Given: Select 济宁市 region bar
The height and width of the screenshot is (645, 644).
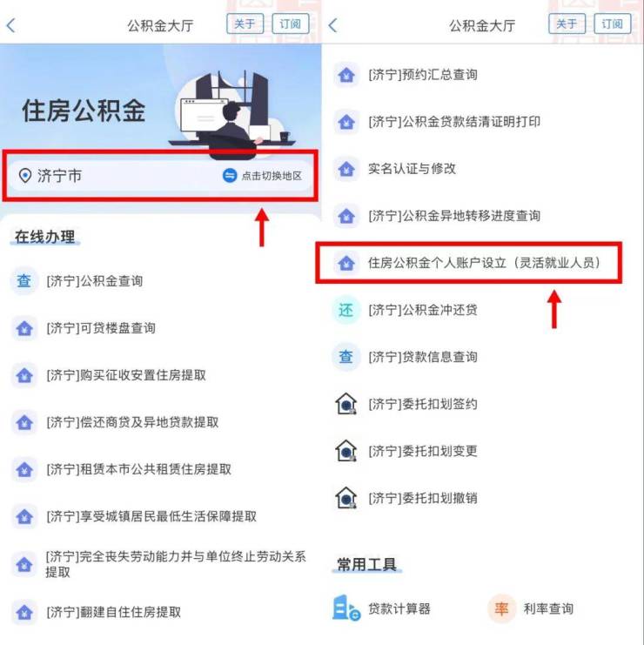Looking at the screenshot, I should tap(160, 176).
